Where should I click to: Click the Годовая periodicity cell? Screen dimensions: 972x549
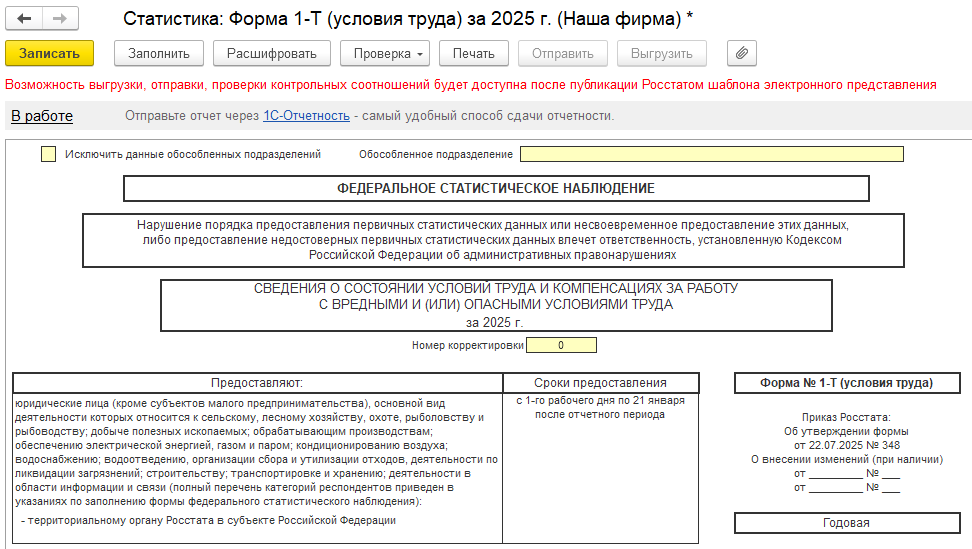click(x=846, y=523)
